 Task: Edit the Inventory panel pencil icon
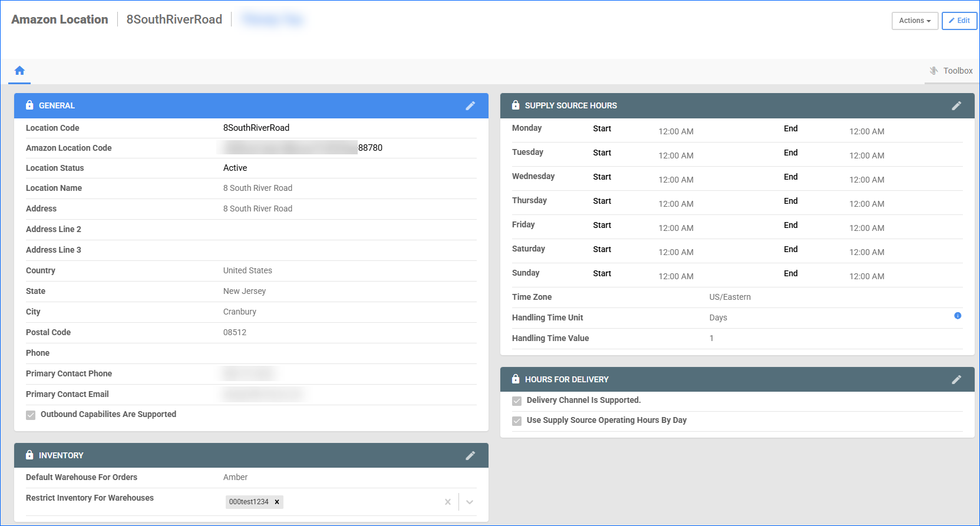470,455
